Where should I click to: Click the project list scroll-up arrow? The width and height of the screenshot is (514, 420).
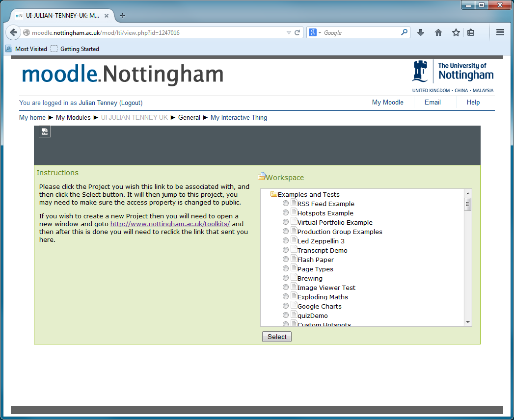tap(468, 193)
